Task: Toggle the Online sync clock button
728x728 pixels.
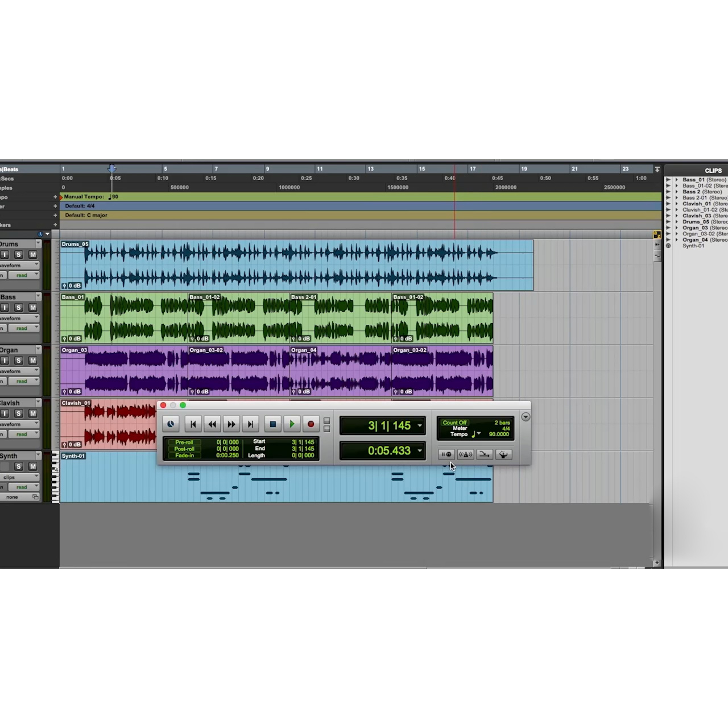Action: (171, 424)
